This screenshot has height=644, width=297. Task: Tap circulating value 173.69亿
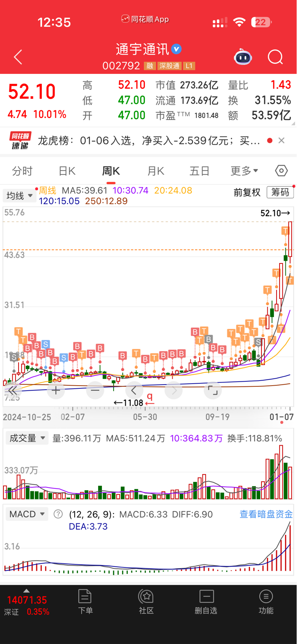199,101
